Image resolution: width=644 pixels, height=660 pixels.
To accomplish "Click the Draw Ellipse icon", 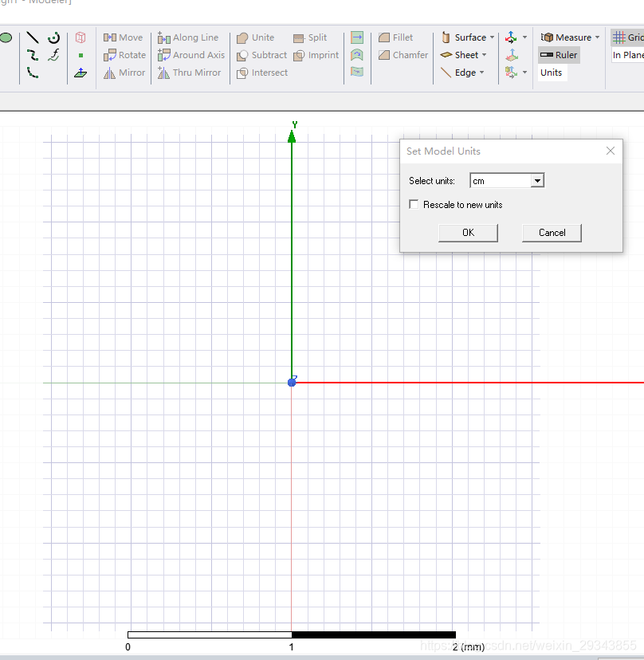I will click(6, 37).
